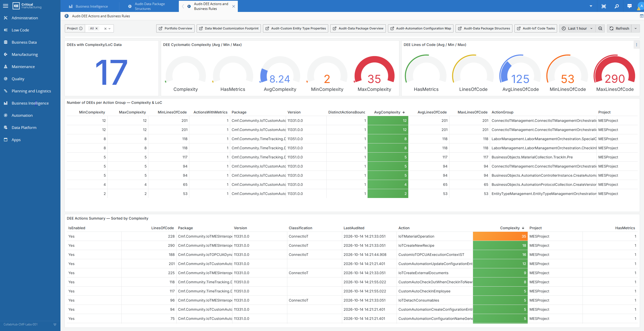Image resolution: width=644 pixels, height=331 pixels.
Task: Sort by the AvgComplexity column header
Action: [387, 112]
